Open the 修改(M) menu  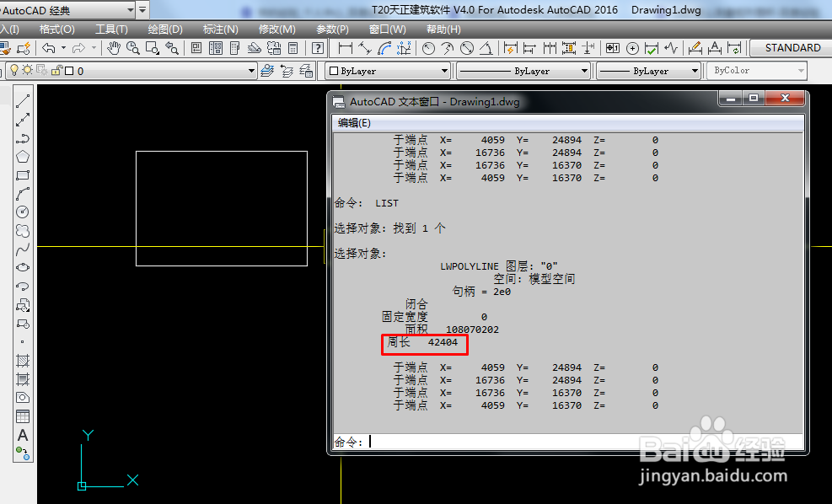coord(277,29)
